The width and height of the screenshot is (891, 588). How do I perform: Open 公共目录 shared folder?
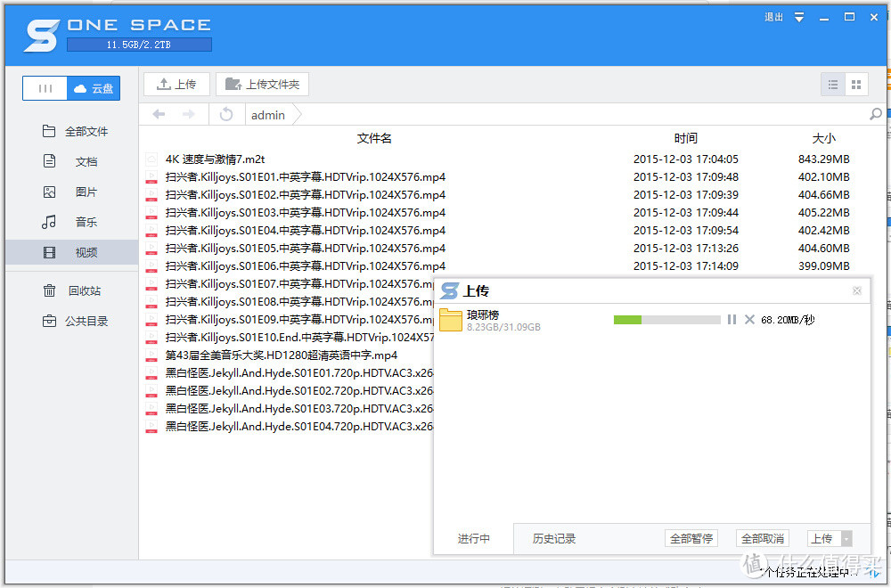(75, 321)
